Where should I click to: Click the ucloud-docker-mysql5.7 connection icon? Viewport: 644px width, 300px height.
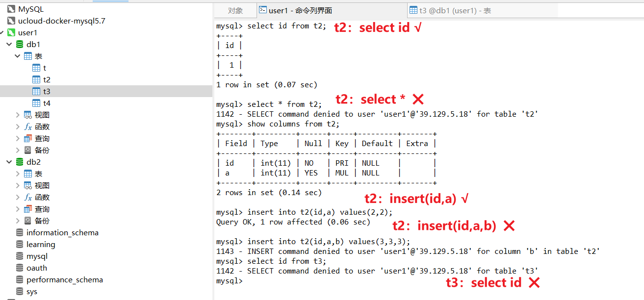(11, 21)
